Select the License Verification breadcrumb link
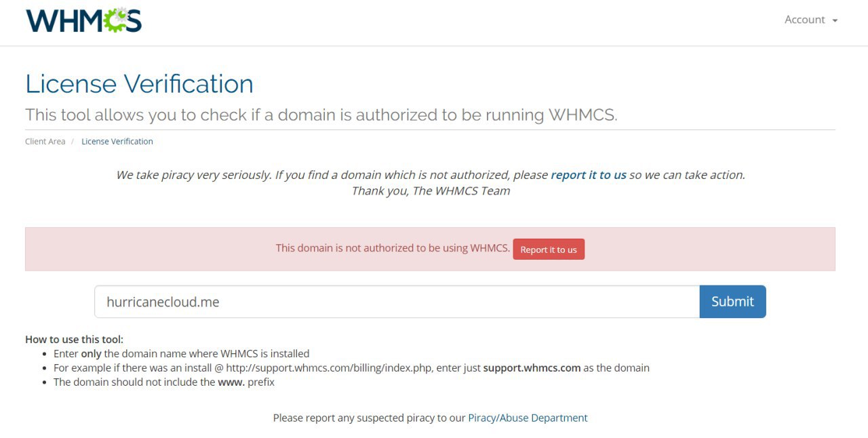Screen dimensions: 868x438 (117, 142)
